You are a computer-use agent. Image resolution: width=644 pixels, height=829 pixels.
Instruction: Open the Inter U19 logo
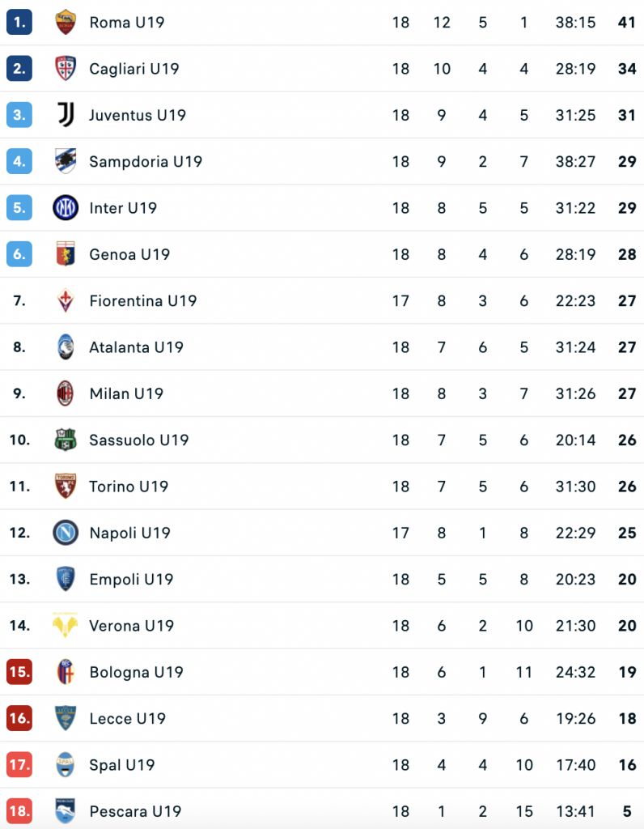tap(66, 208)
